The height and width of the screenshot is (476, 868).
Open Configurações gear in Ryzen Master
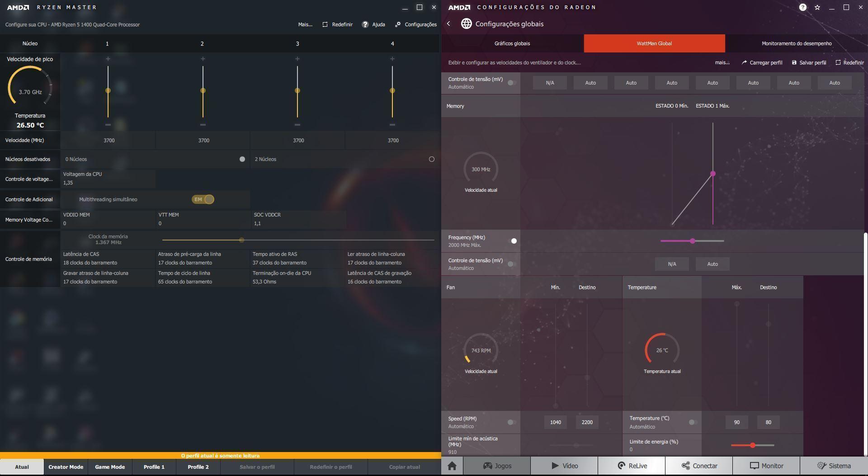[398, 24]
